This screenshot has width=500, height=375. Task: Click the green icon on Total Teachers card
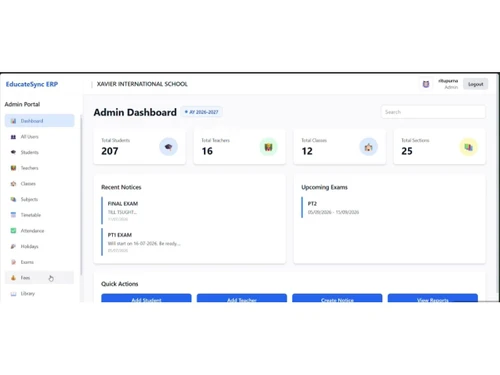coord(268,147)
